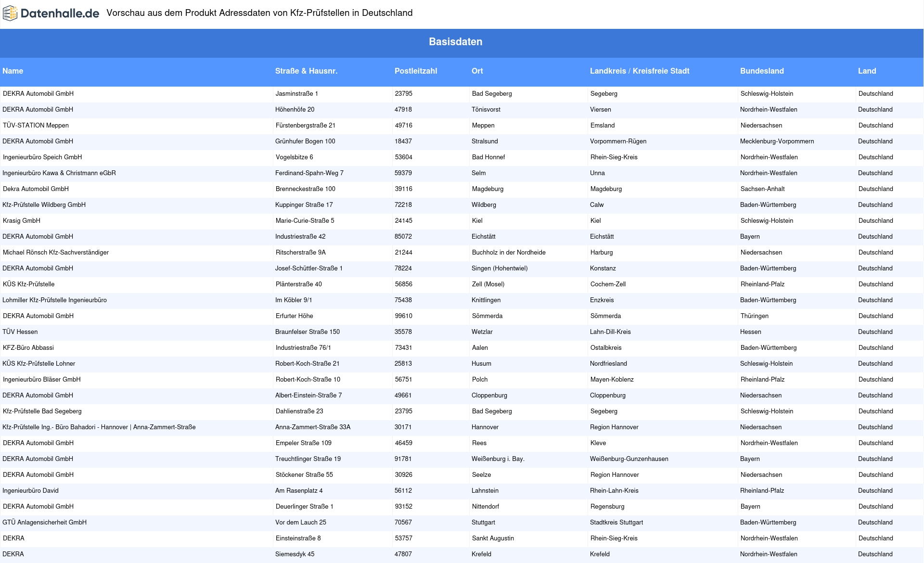Click the Einsteinstraße 8 address cell

(298, 538)
